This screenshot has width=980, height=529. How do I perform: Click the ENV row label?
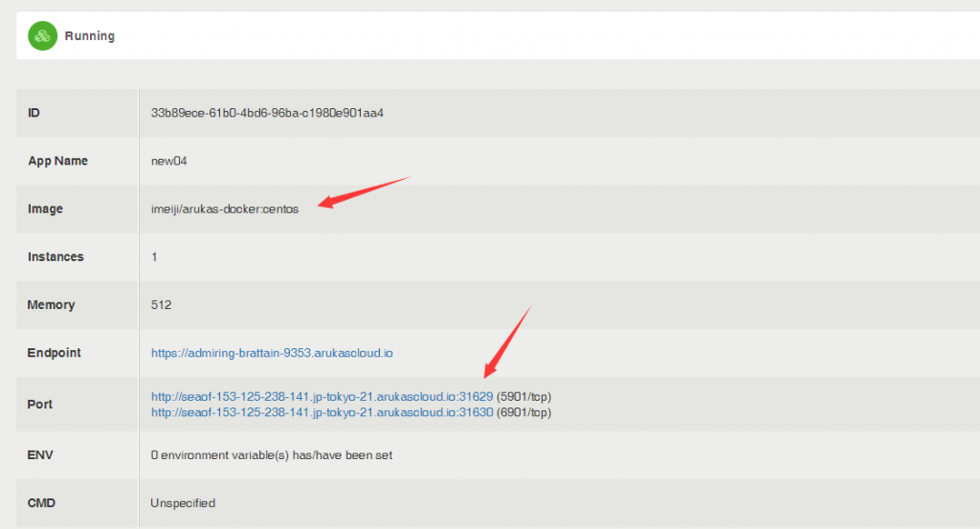pos(40,455)
